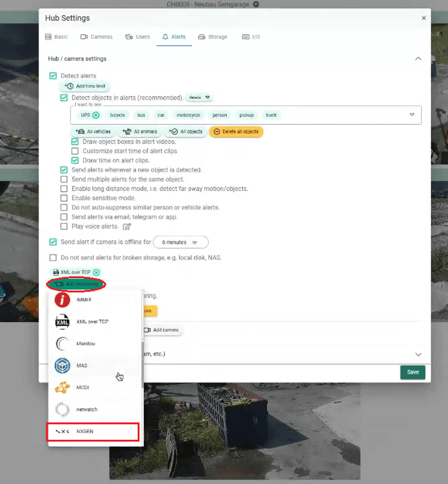Open the Users tab
The image size is (448, 484).
click(138, 37)
